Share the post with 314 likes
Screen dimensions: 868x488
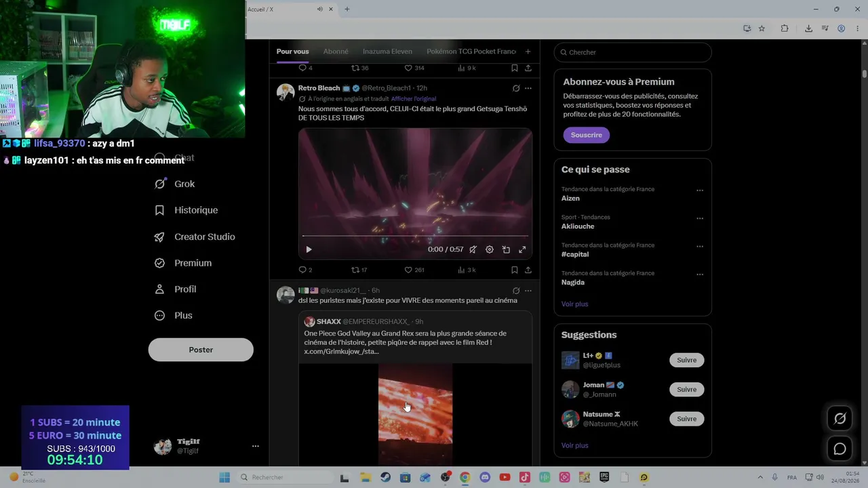528,68
